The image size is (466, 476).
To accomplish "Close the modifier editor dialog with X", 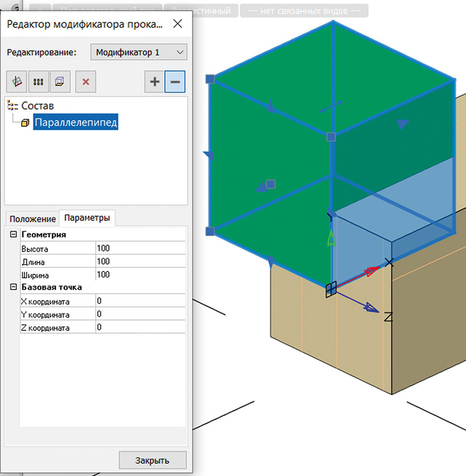I will pyautogui.click(x=178, y=24).
